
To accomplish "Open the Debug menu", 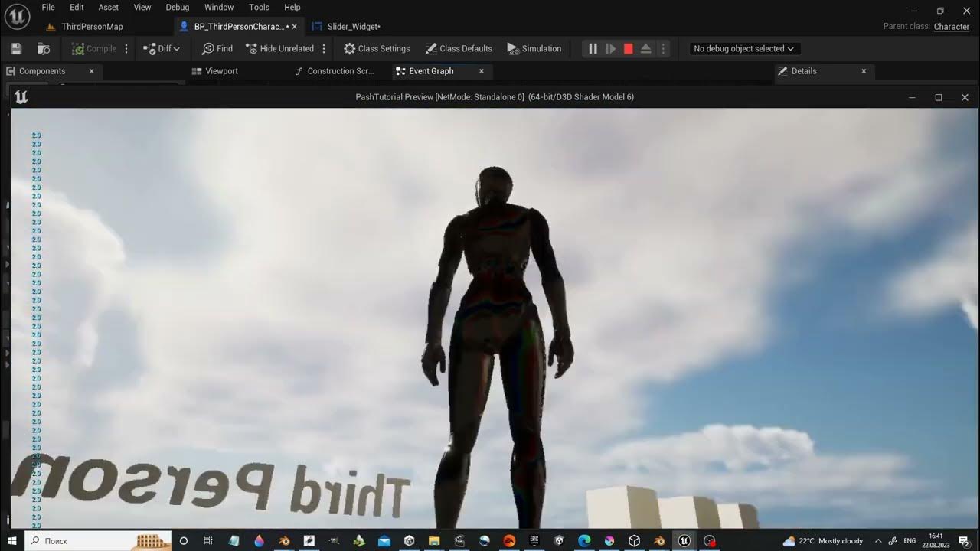I will pyautogui.click(x=178, y=7).
